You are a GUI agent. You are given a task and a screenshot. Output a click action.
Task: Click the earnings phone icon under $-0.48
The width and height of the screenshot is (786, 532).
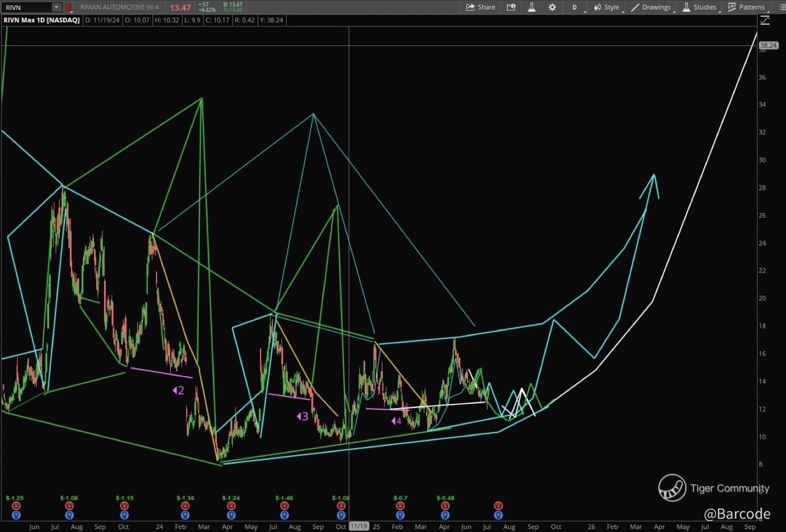pyautogui.click(x=445, y=506)
